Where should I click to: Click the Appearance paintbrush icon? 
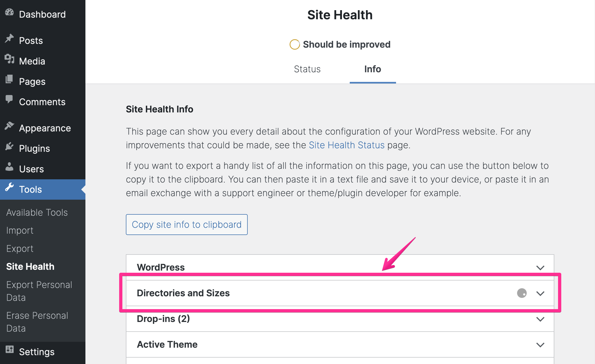tap(9, 126)
